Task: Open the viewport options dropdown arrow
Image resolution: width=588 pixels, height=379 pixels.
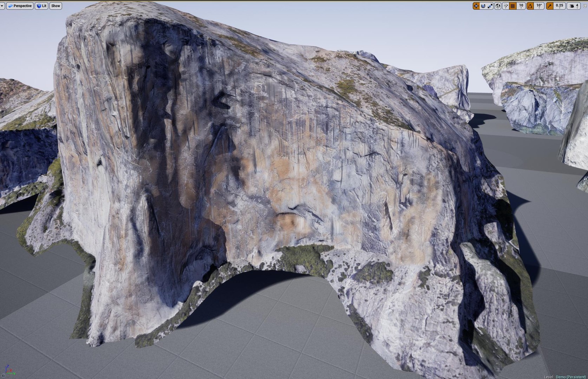Action: tap(2, 6)
